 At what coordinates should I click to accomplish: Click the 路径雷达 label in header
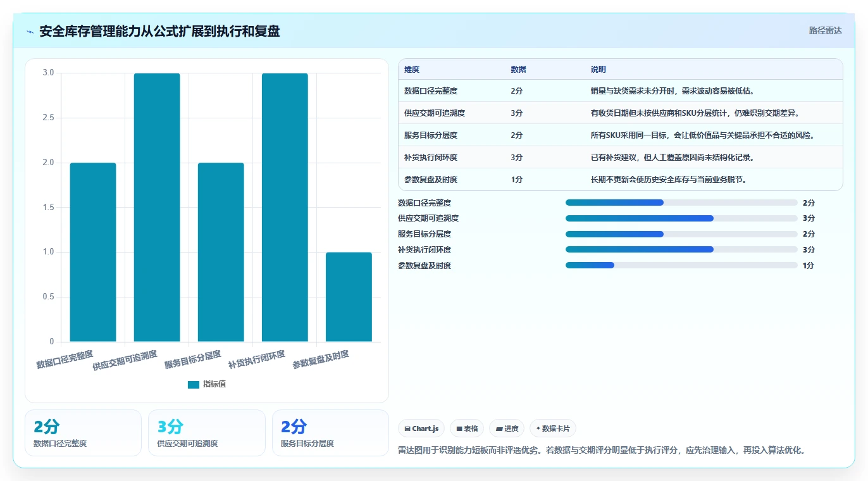pyautogui.click(x=825, y=30)
